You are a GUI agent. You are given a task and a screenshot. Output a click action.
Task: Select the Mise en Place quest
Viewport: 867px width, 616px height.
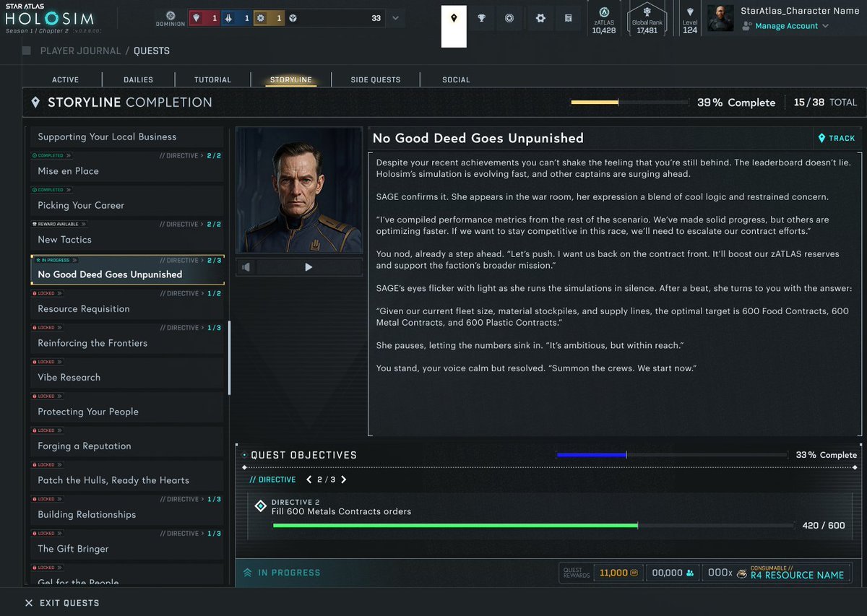(x=127, y=165)
